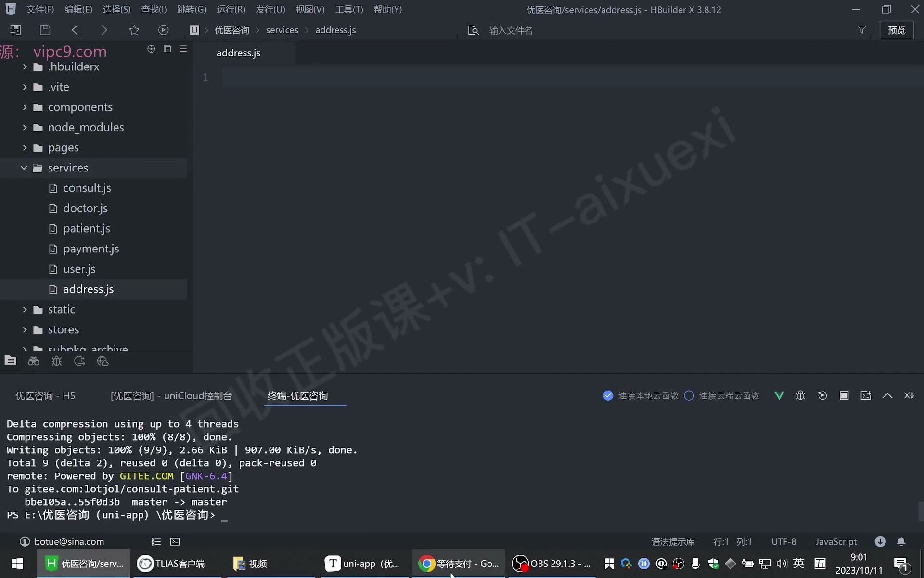Click the stop square icon in terminal panel
This screenshot has height=578, width=924.
tap(844, 395)
